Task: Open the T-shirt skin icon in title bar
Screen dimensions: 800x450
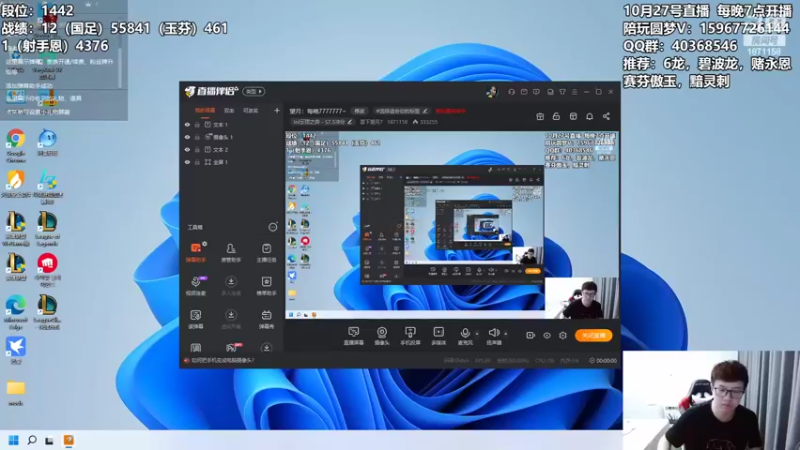Action: pos(562,92)
